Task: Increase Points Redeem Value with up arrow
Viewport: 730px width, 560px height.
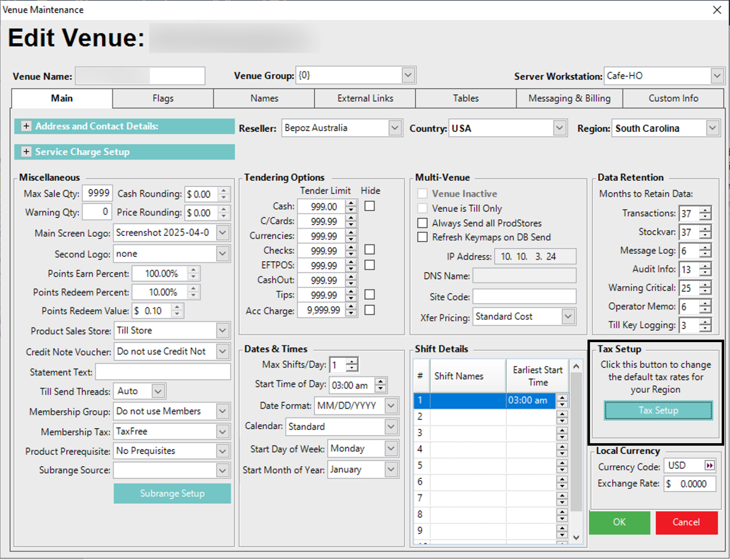Action: click(177, 307)
